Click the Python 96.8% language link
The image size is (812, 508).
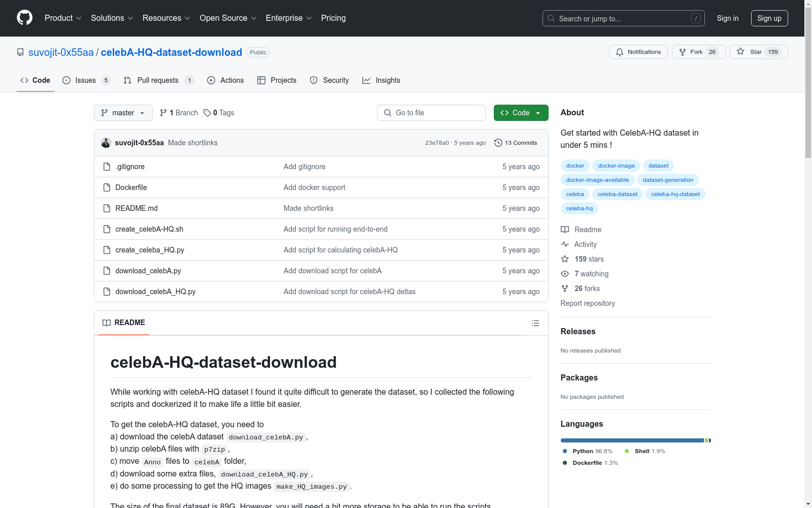click(x=588, y=451)
